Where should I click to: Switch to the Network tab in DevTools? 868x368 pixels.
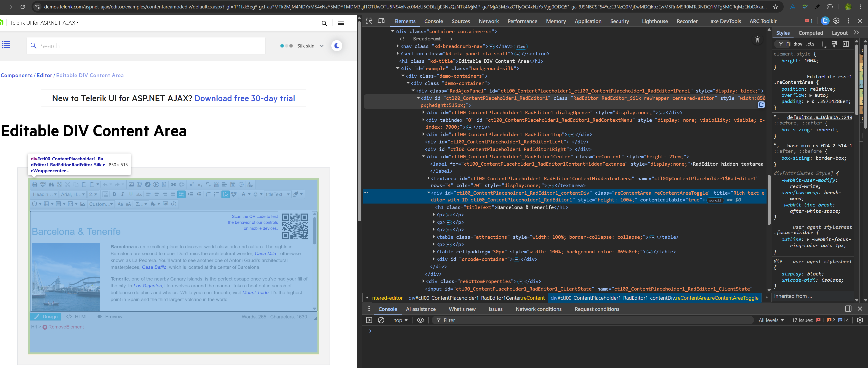488,21
